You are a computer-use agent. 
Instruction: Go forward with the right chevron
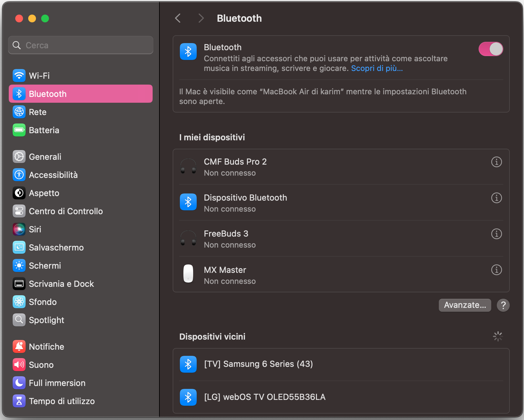click(x=201, y=18)
